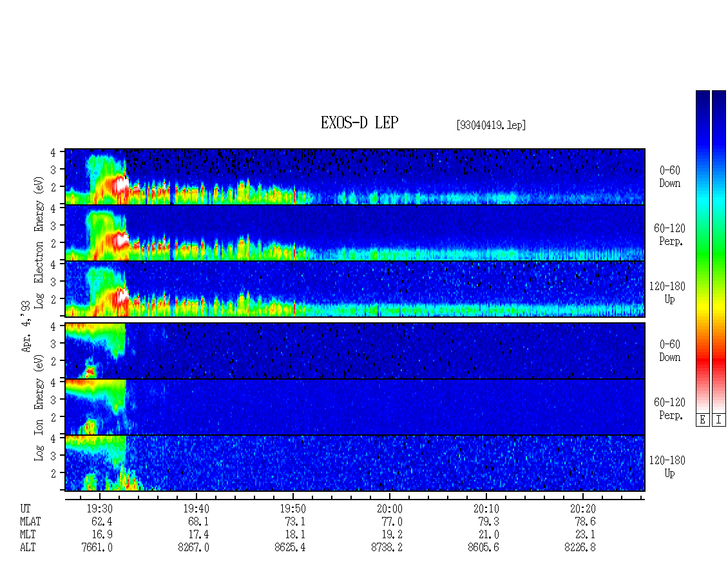Click the 19:30 UT time tick label
This screenshot has height=564, width=728.
point(99,509)
